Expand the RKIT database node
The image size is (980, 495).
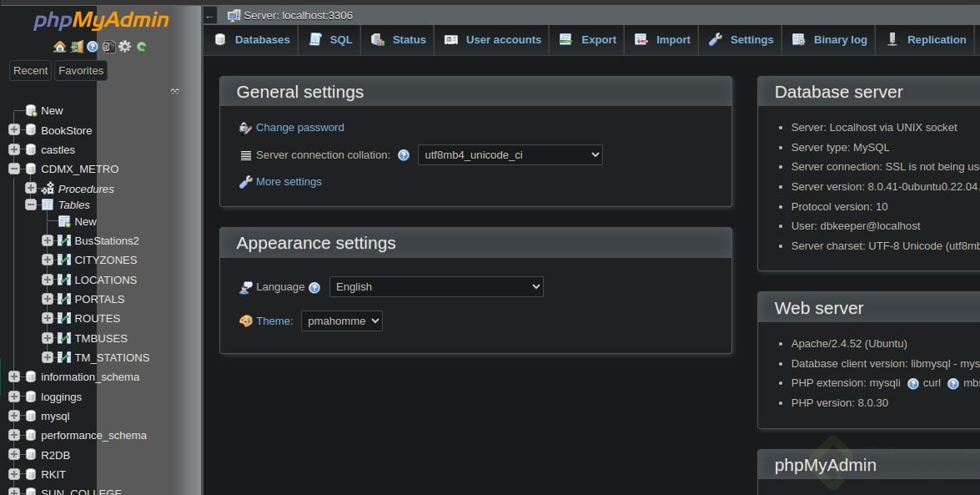13,474
